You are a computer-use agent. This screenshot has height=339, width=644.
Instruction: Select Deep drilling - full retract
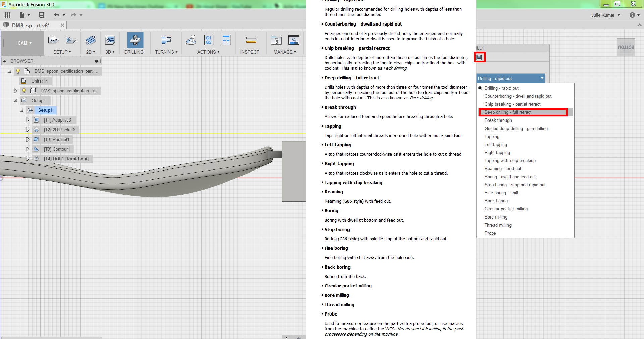coord(508,112)
